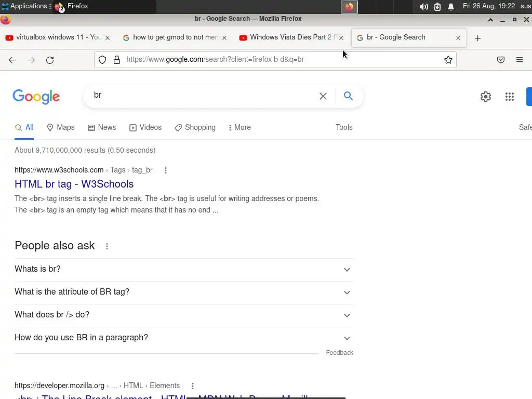
Task: Select the Shopping search tab
Action: point(195,128)
